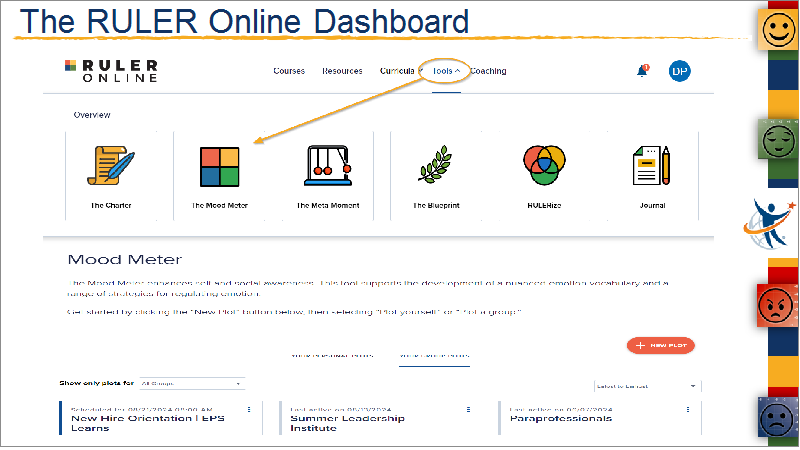Open options menu for Summer Leadership Institute card
800x450 pixels.
pos(468,410)
